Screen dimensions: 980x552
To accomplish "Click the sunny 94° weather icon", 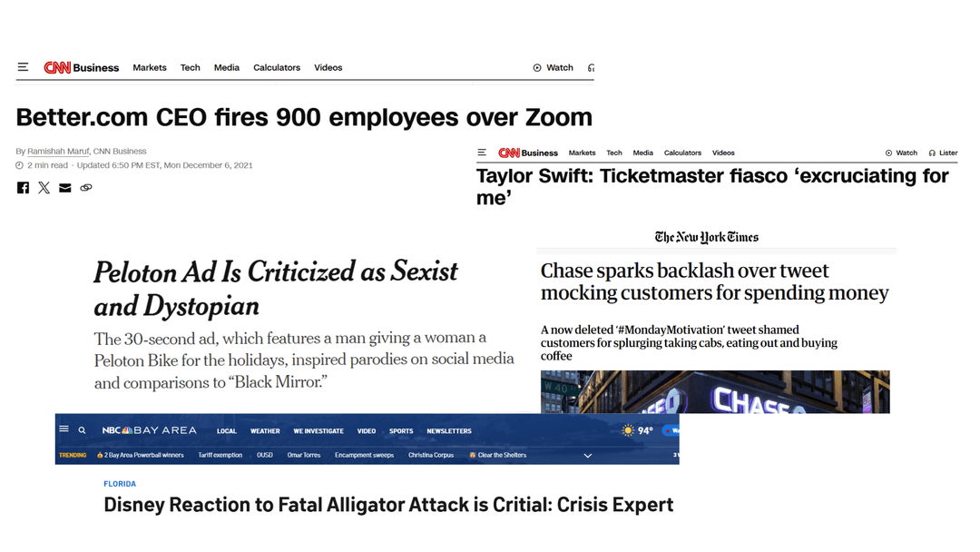I will 628,430.
